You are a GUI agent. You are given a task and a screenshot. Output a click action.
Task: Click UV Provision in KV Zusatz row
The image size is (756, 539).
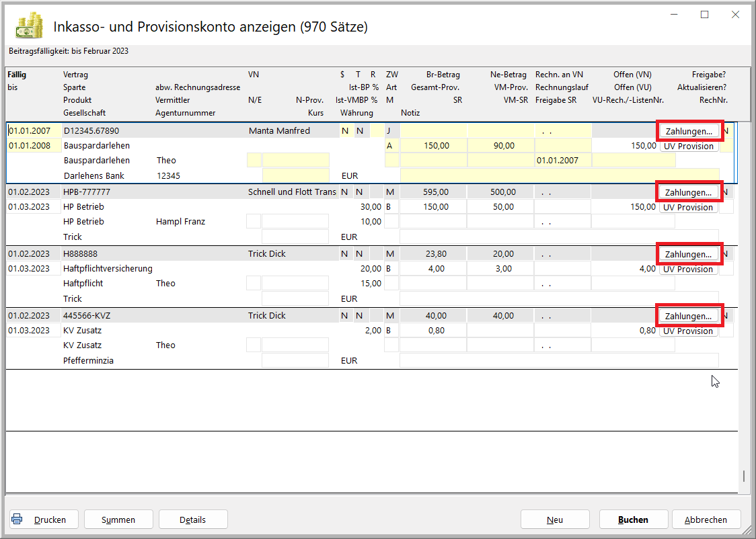tap(688, 331)
